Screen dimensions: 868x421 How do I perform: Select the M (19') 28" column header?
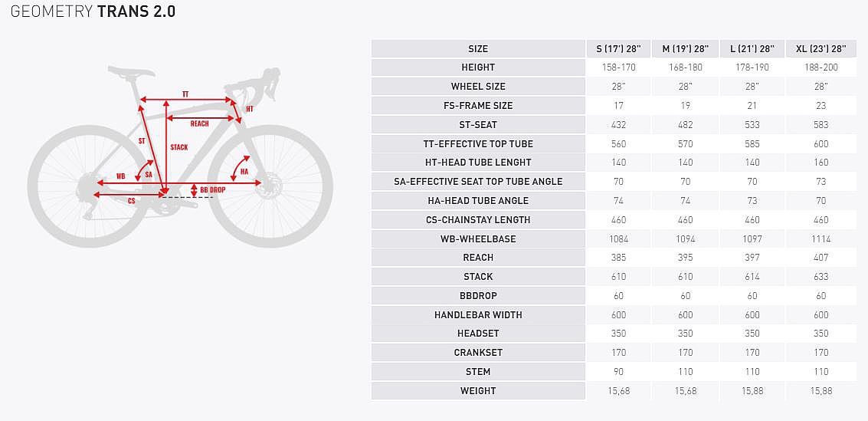point(685,49)
